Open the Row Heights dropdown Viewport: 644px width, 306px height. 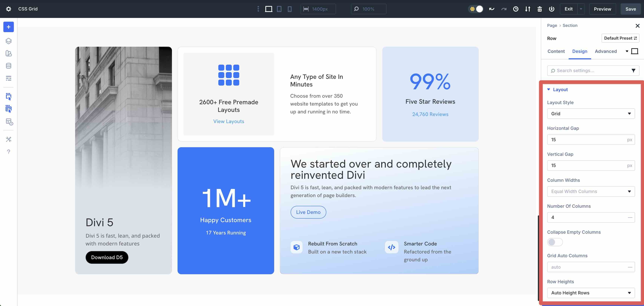tap(591, 293)
